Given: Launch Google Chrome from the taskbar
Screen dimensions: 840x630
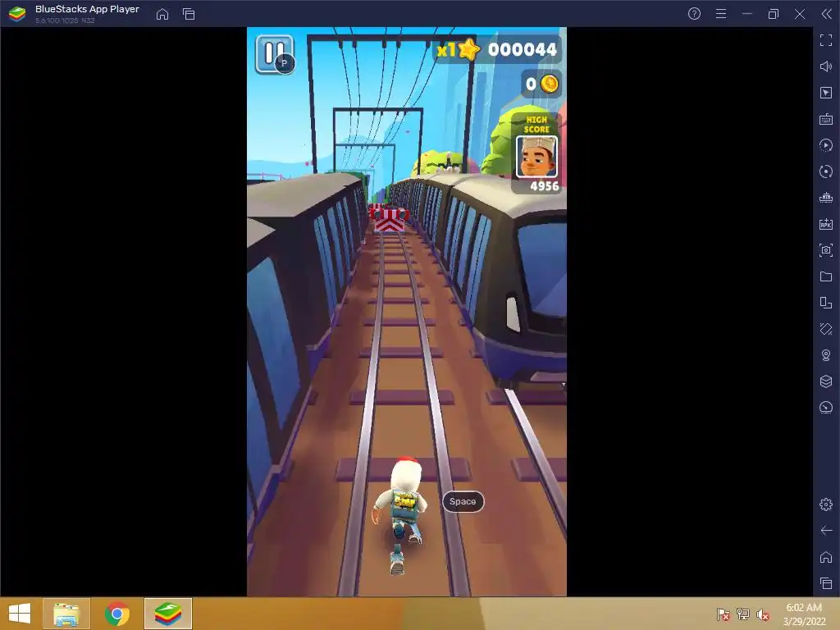Looking at the screenshot, I should pos(117,614).
